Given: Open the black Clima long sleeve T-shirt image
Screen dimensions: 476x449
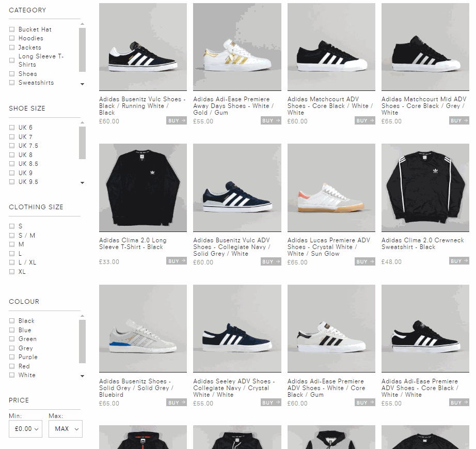Looking at the screenshot, I should click(143, 188).
